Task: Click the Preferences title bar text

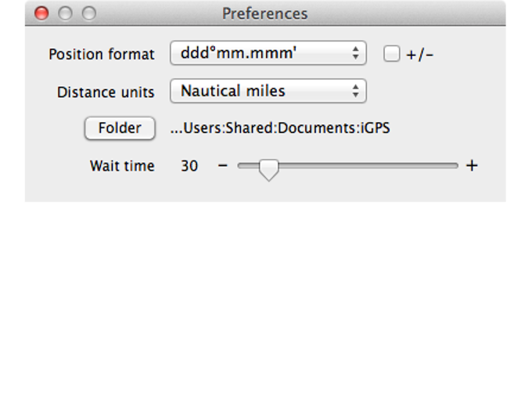Action: 264,13
